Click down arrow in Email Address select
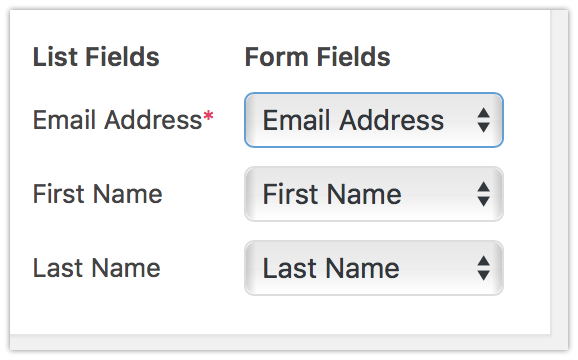This screenshot has width=578, height=360. tap(483, 127)
